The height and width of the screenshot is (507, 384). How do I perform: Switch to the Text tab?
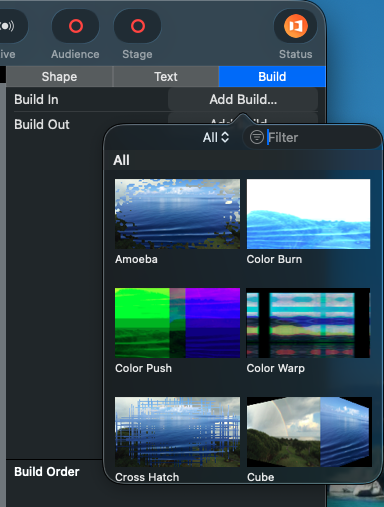click(x=166, y=77)
